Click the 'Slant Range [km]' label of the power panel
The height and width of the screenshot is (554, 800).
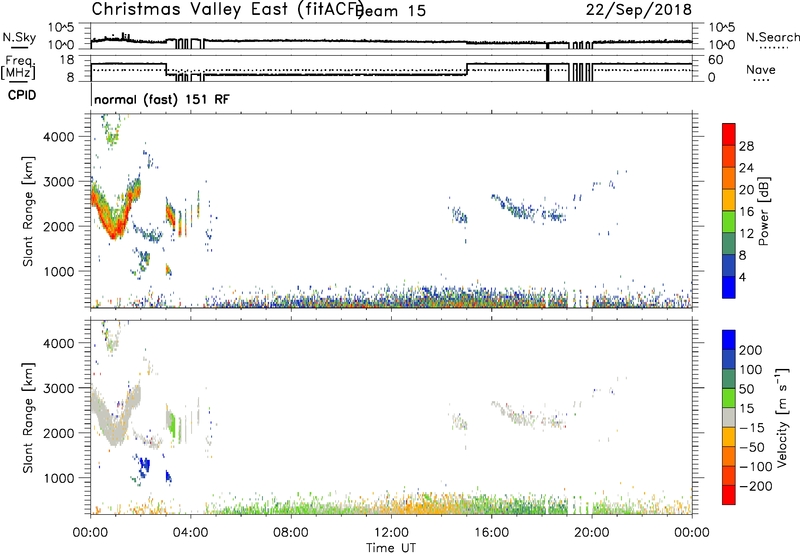click(x=28, y=211)
